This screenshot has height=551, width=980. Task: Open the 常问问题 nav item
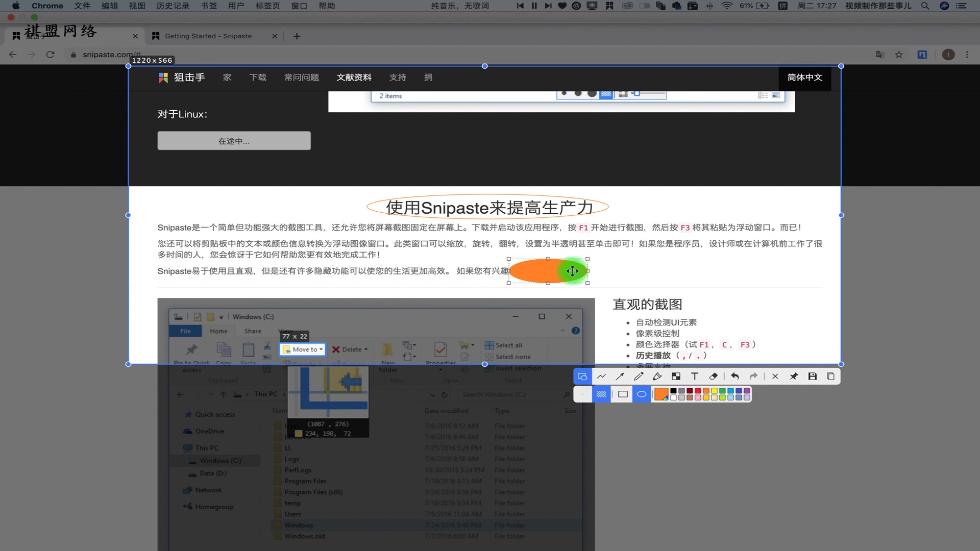point(302,78)
